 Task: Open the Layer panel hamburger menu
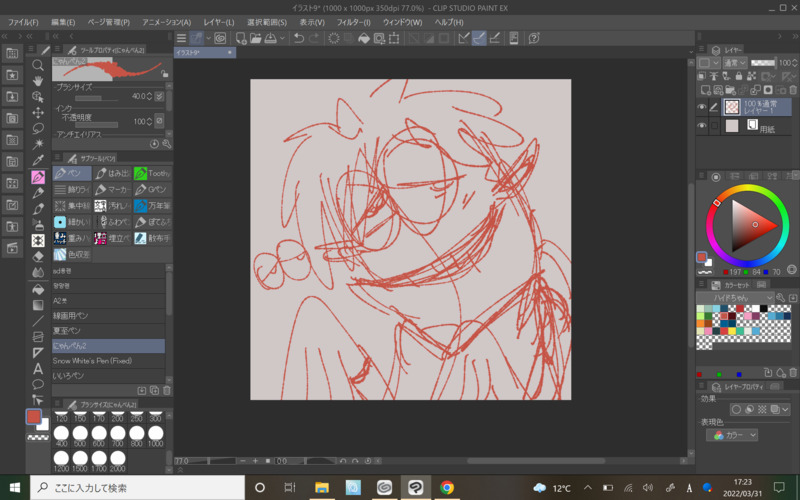click(x=702, y=49)
